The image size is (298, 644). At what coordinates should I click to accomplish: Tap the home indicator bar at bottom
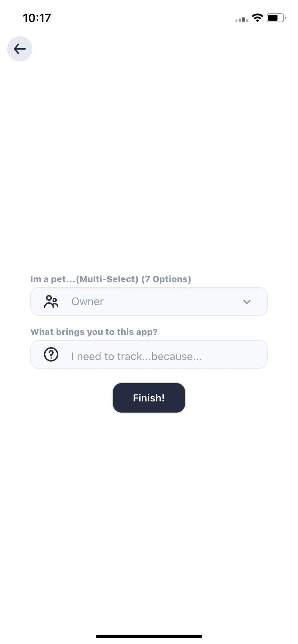pos(149,636)
